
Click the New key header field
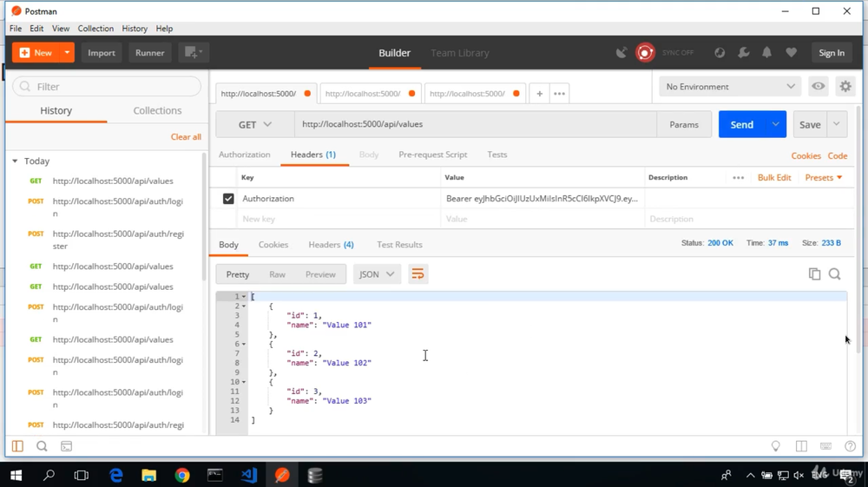339,219
